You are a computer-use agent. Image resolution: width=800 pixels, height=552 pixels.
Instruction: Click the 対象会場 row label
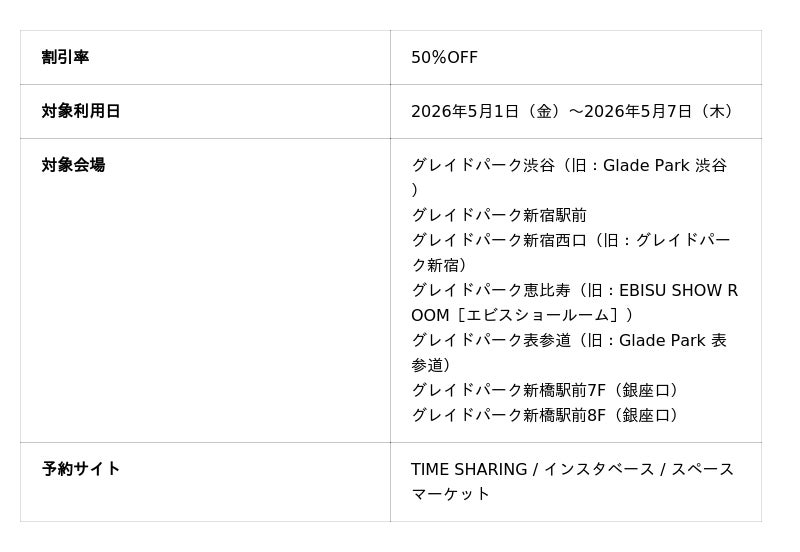click(73, 165)
